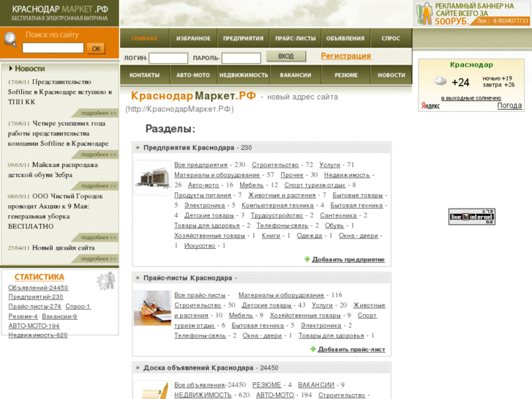Screen dimensions: 532x399
Task: Open the advertising banner for 500 руб
Action: (473, 14)
